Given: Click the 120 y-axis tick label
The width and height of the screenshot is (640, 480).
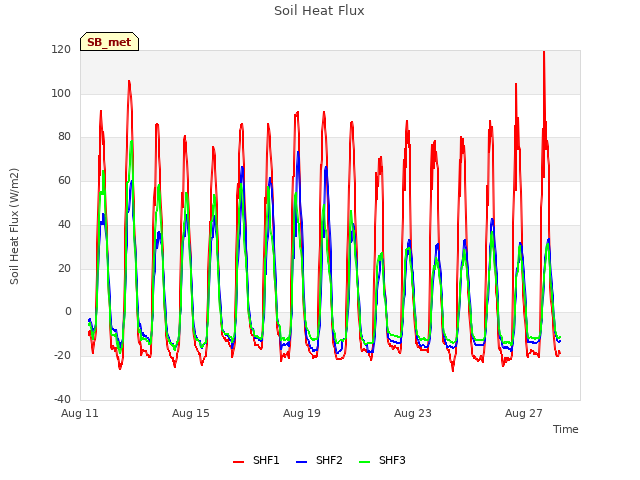Looking at the screenshot, I should [x=61, y=49].
